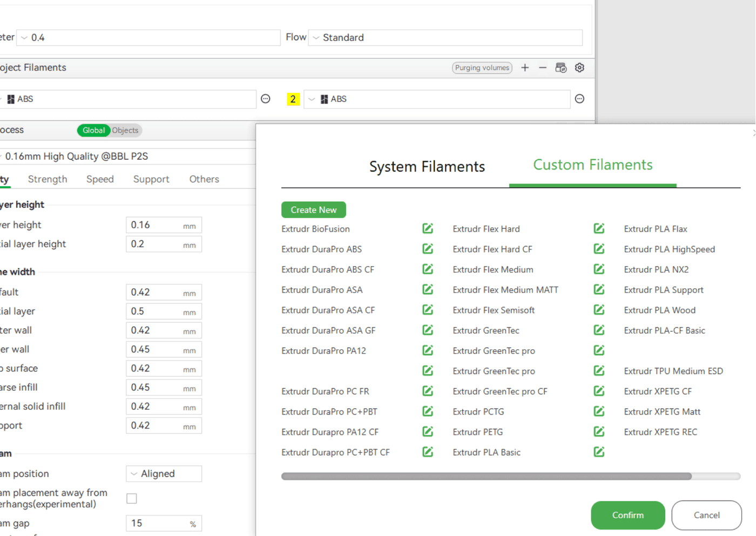
Task: Expand the Flow Standard dropdown
Action: coord(445,37)
